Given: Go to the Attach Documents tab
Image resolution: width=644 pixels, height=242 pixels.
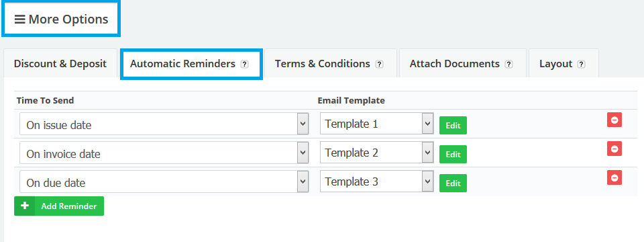Looking at the screenshot, I should (x=462, y=63).
